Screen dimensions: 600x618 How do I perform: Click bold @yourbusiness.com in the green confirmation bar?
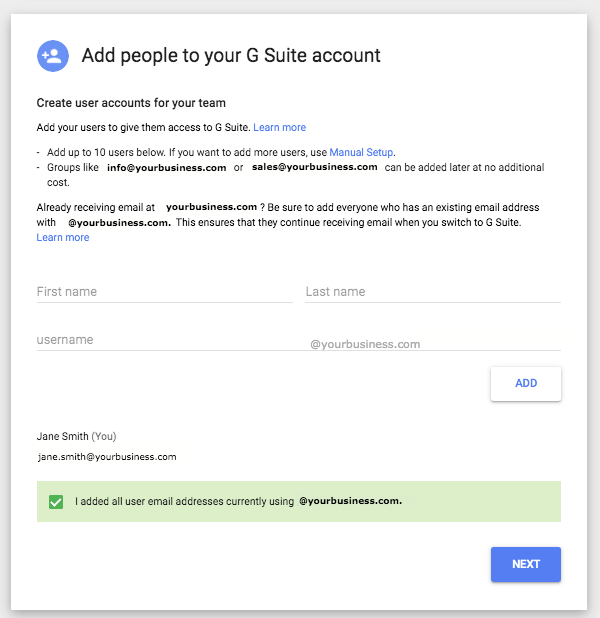pyautogui.click(x=350, y=501)
